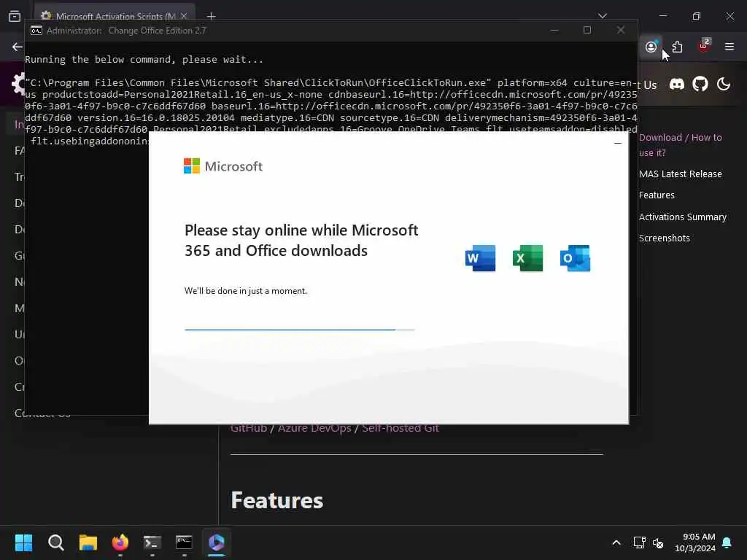Open the GitHub icon link
This screenshot has width=747, height=560.
[700, 85]
